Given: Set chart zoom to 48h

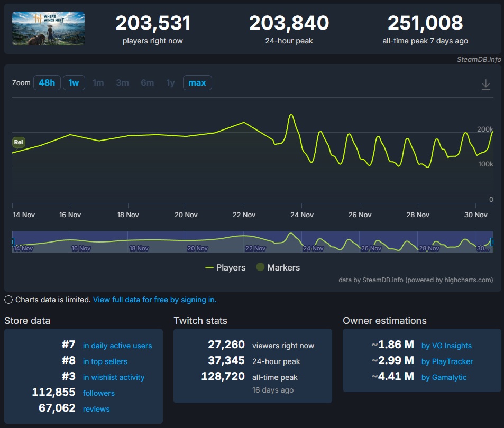Looking at the screenshot, I should [47, 83].
